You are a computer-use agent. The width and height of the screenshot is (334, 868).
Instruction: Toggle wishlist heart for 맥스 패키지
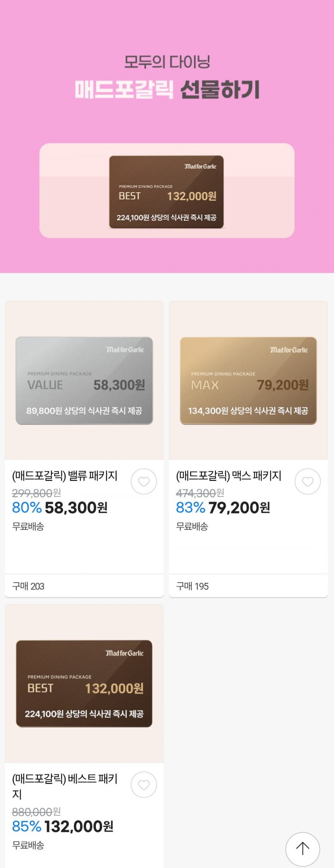(x=307, y=481)
